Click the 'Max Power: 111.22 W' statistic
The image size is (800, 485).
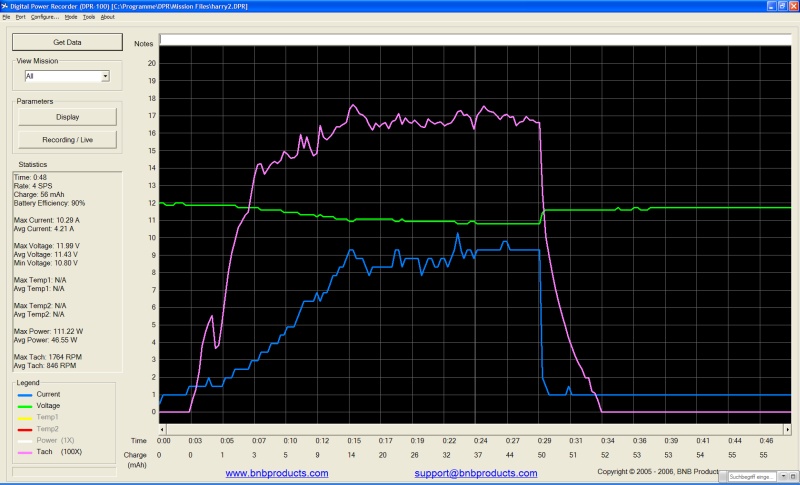(48, 331)
